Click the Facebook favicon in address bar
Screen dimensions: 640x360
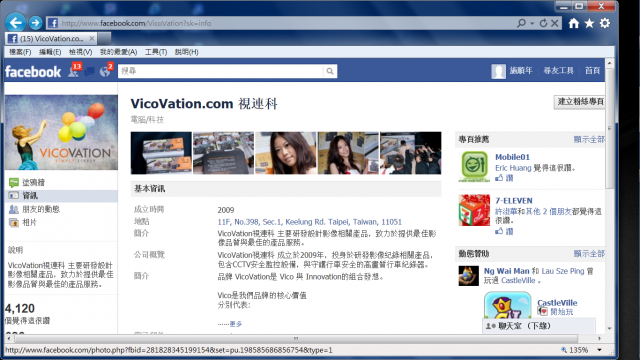tap(53, 23)
